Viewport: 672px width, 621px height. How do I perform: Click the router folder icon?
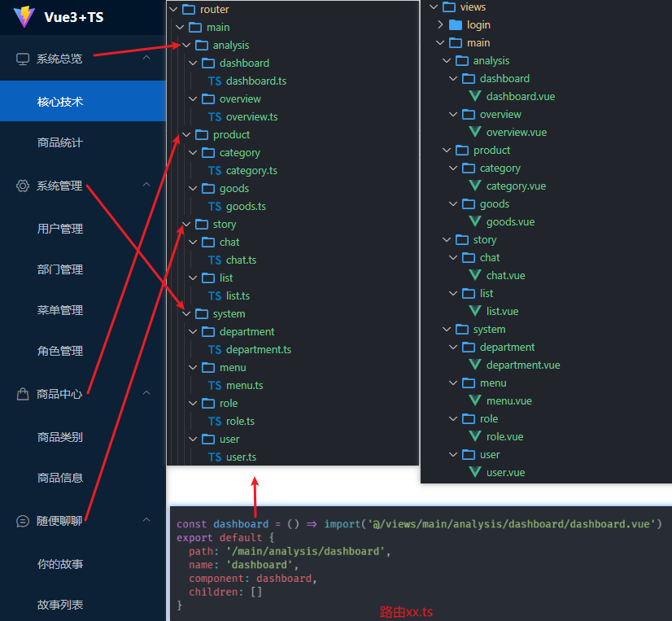(189, 9)
